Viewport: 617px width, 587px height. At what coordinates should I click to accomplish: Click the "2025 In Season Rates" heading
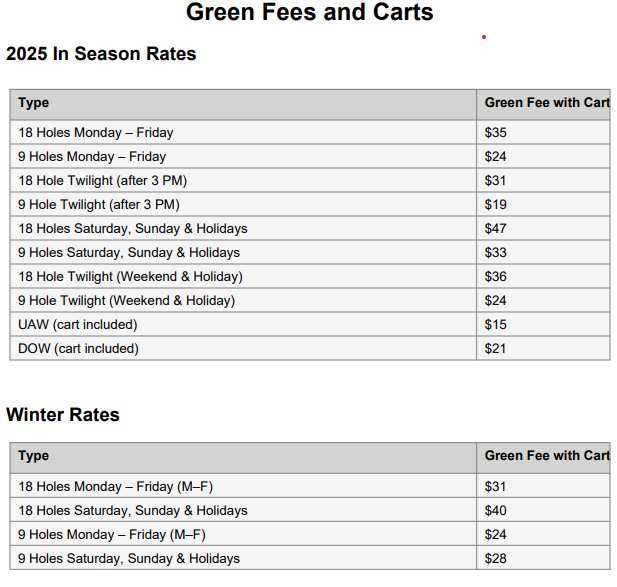tap(101, 54)
